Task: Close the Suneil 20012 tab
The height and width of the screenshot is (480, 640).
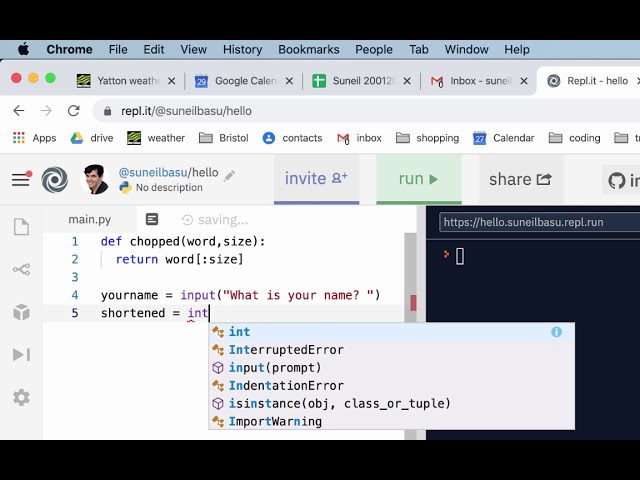Action: point(407,81)
